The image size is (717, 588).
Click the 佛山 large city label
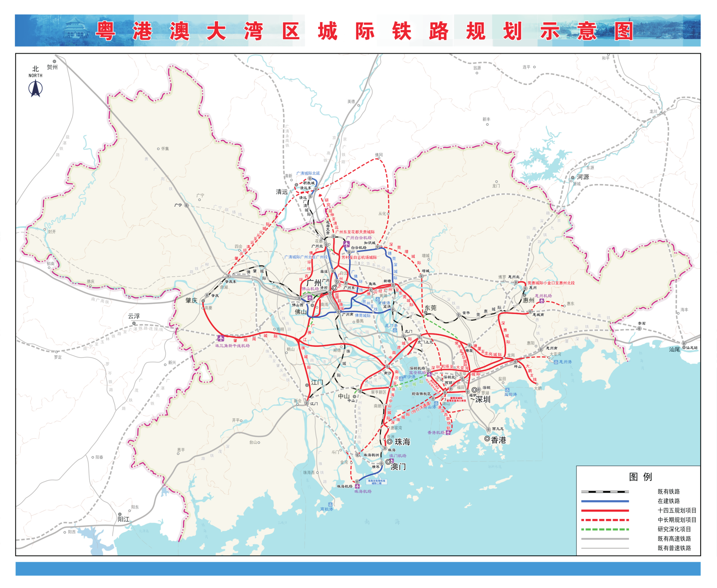coord(301,312)
